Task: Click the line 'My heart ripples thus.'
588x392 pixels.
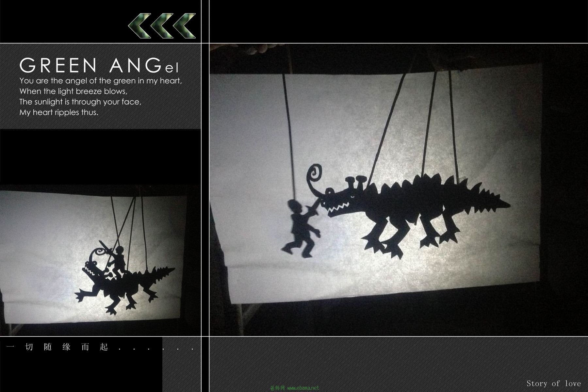Action: tap(59, 113)
